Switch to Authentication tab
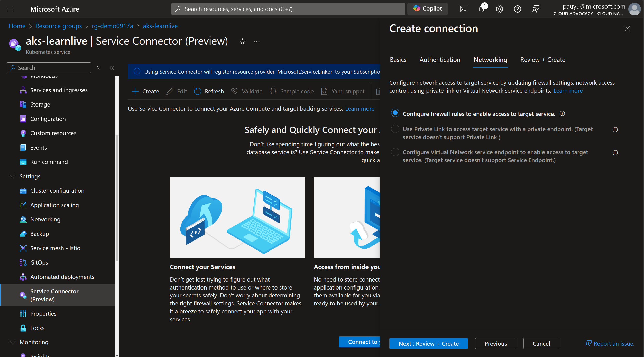 tap(440, 59)
